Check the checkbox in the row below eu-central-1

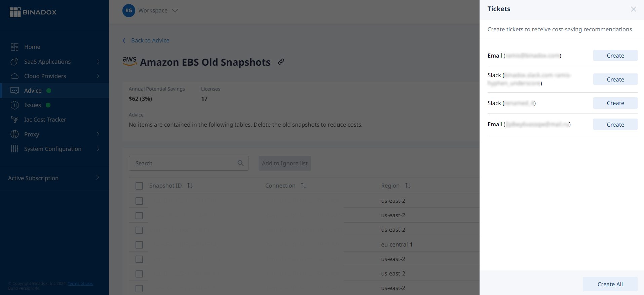coord(139,259)
